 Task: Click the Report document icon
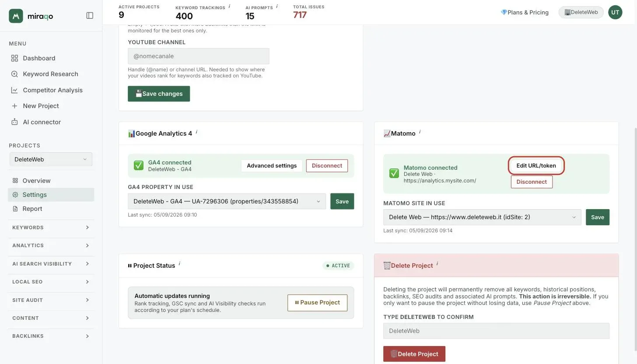[x=15, y=209]
